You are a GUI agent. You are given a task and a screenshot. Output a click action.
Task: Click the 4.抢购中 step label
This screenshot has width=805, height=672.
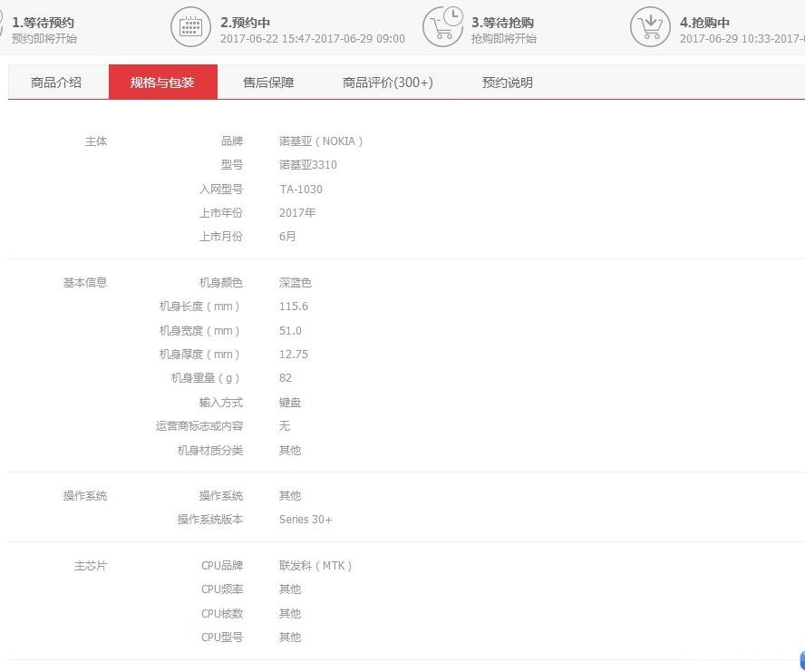click(x=705, y=23)
